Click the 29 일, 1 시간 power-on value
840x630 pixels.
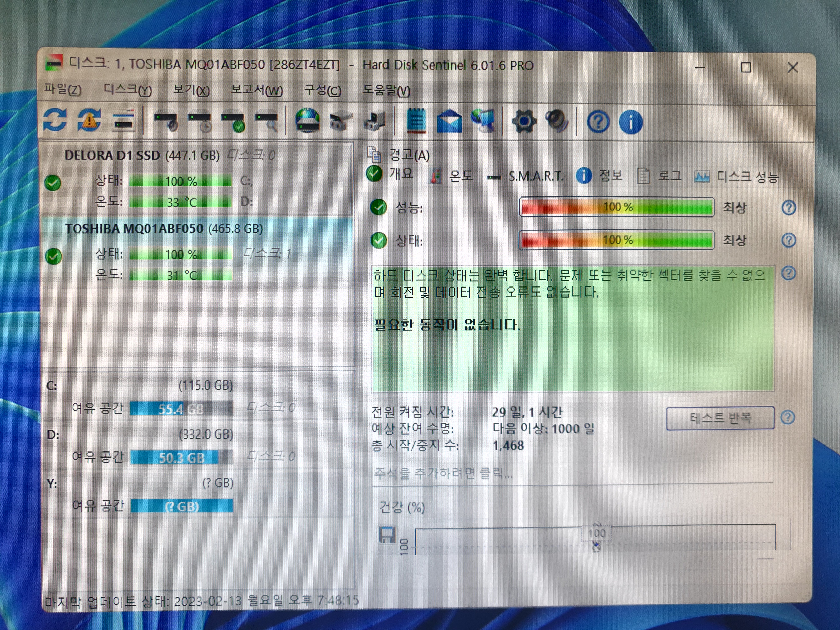527,412
